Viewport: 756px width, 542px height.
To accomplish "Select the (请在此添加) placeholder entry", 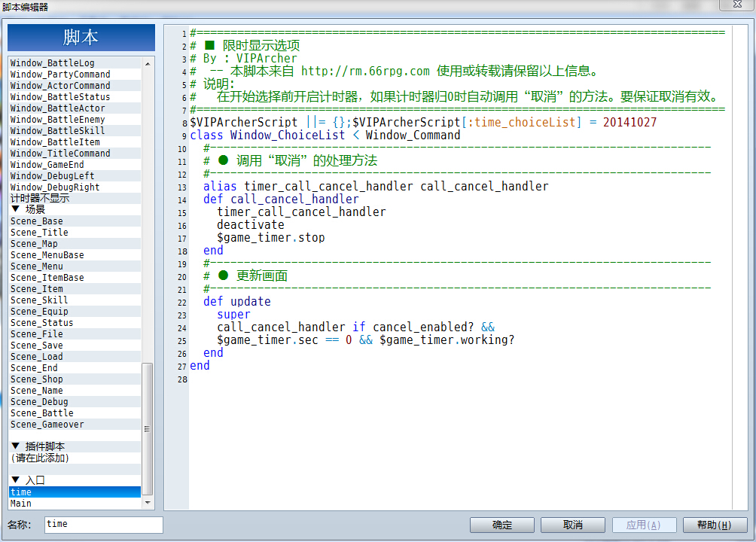I will tap(75, 458).
